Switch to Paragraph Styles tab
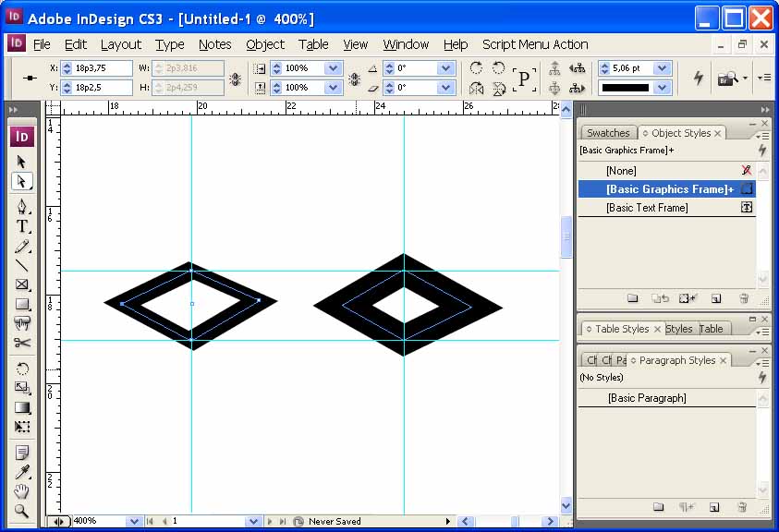Image resolution: width=779 pixels, height=532 pixels. (x=677, y=360)
